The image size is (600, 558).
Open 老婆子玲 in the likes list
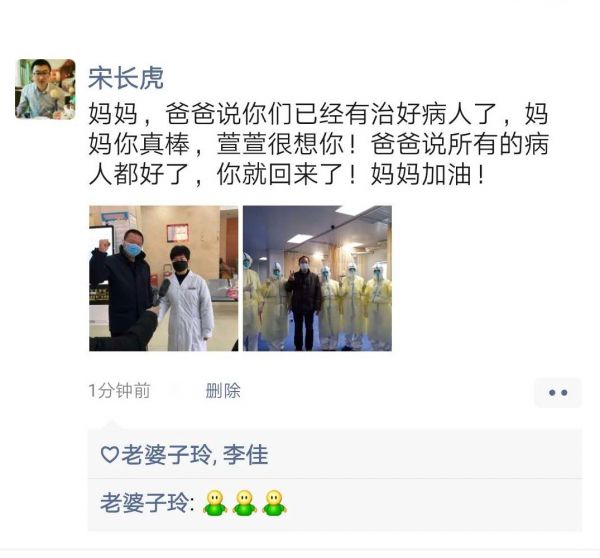click(x=166, y=455)
